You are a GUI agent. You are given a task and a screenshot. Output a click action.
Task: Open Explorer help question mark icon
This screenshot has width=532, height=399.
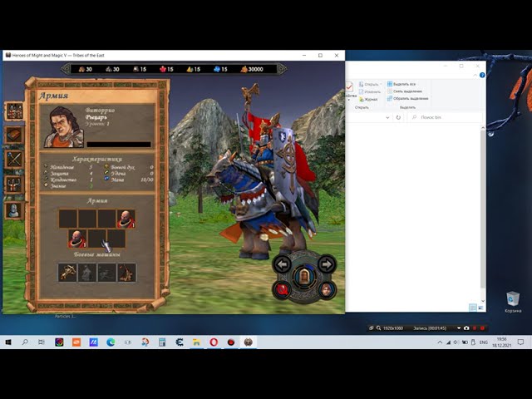click(482, 76)
